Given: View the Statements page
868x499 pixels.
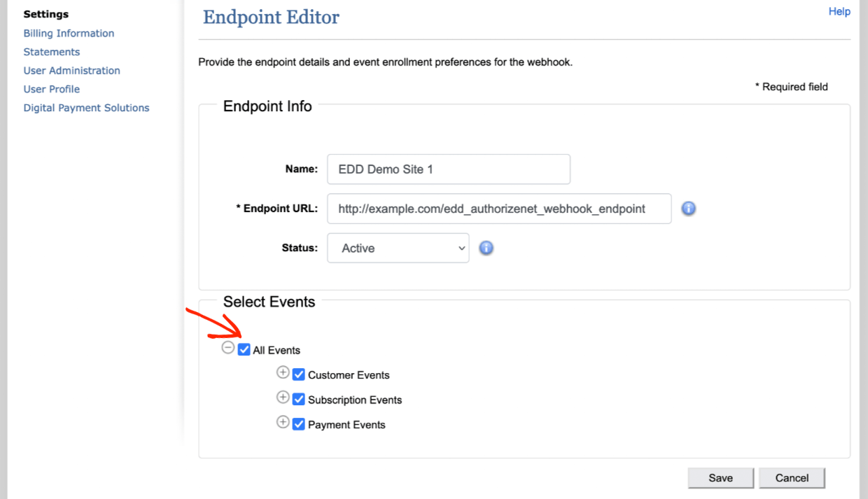Looking at the screenshot, I should click(52, 52).
